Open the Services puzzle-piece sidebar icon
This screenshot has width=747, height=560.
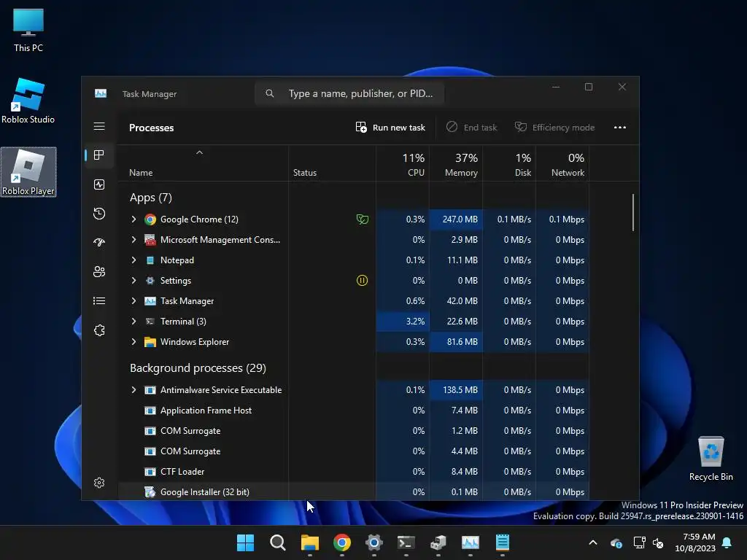(99, 330)
